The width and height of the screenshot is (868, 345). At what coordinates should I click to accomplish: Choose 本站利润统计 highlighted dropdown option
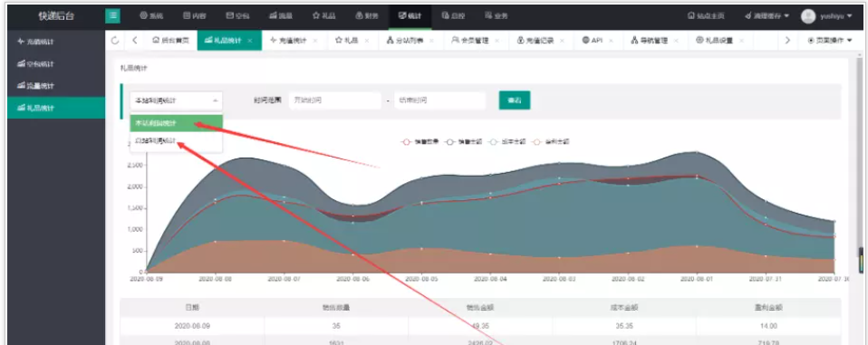point(177,123)
